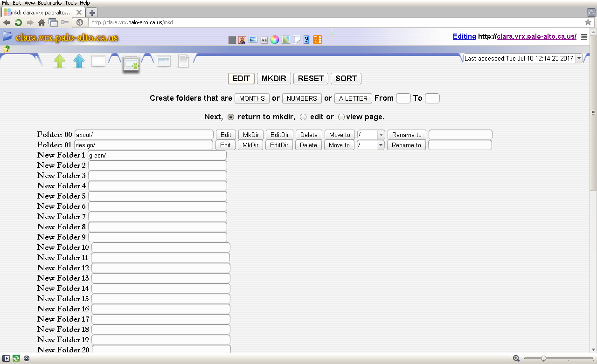Click the new page plus icon
Screen dimensions: 597x364
(x=131, y=64)
